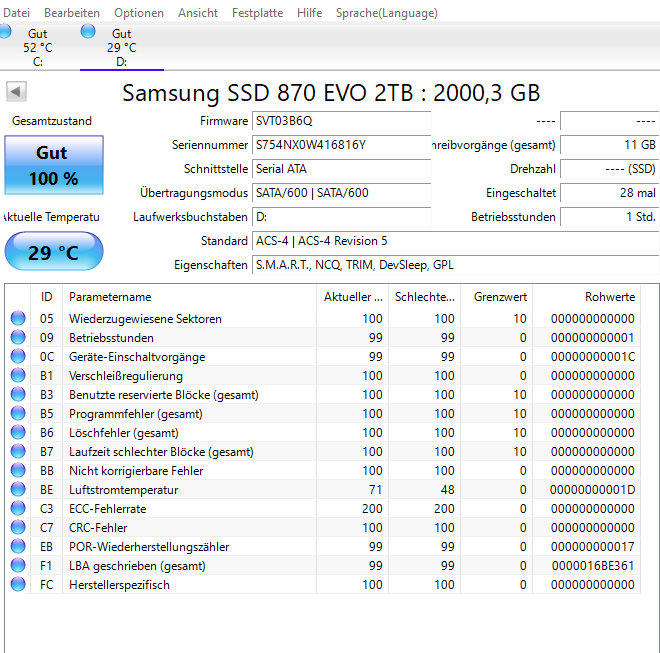Viewport: 660px width, 653px height.
Task: Select the Herstellerspezifisch parameter name
Action: 119,585
